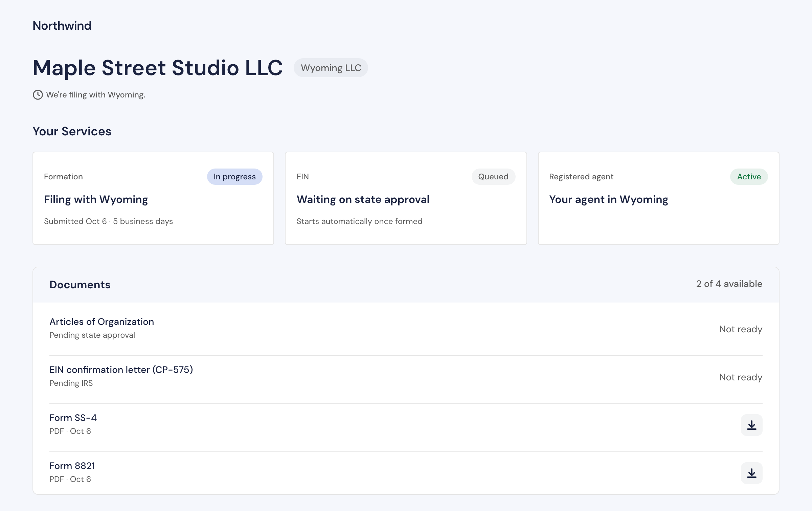Click 'Not ready' for EIN confirmation letter
The height and width of the screenshot is (511, 812).
[x=741, y=377]
